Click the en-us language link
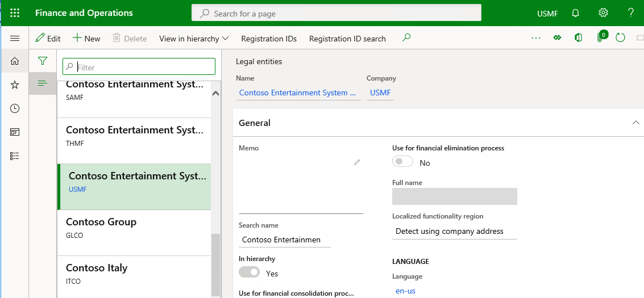Screen dimensions: 644x298 (x=405, y=291)
